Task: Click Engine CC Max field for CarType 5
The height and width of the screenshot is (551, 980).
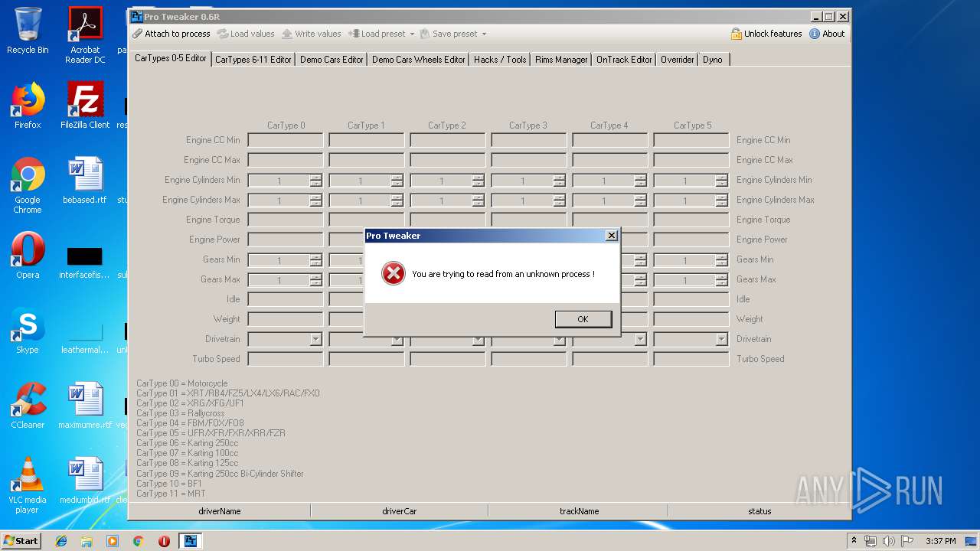Action: (x=691, y=160)
